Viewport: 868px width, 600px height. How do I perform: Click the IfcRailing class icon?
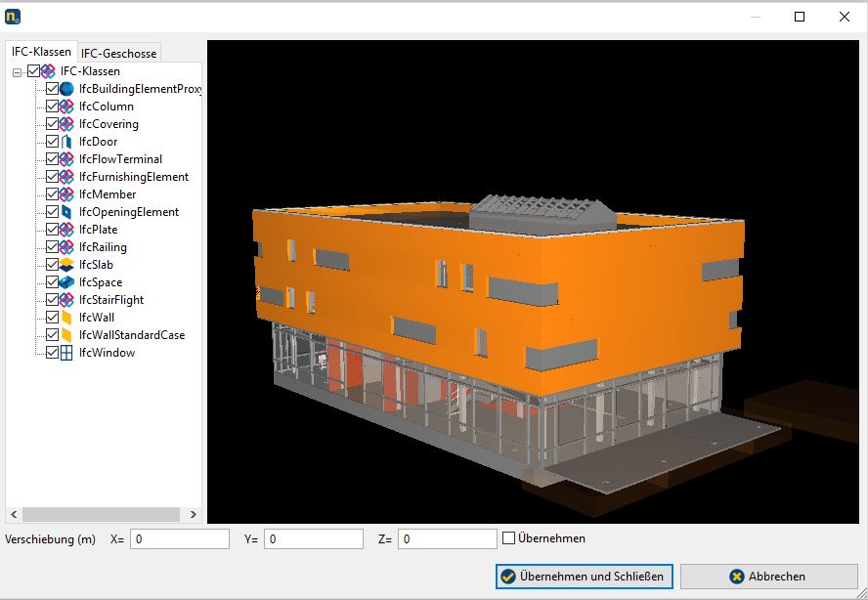click(65, 247)
